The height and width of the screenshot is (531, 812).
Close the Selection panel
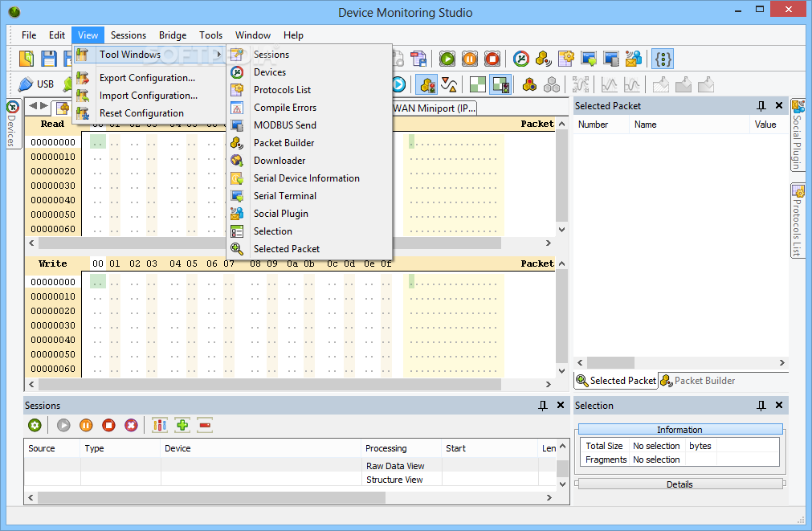(x=779, y=405)
